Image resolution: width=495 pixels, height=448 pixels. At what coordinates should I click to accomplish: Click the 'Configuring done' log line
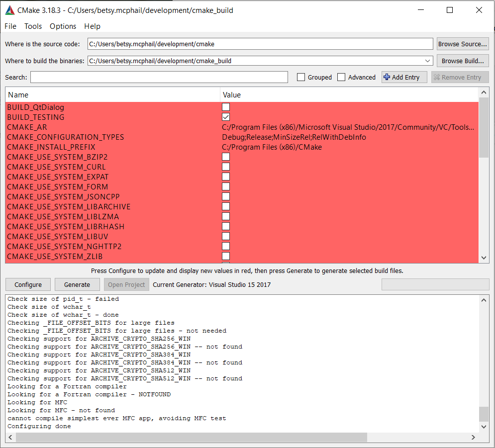click(39, 426)
